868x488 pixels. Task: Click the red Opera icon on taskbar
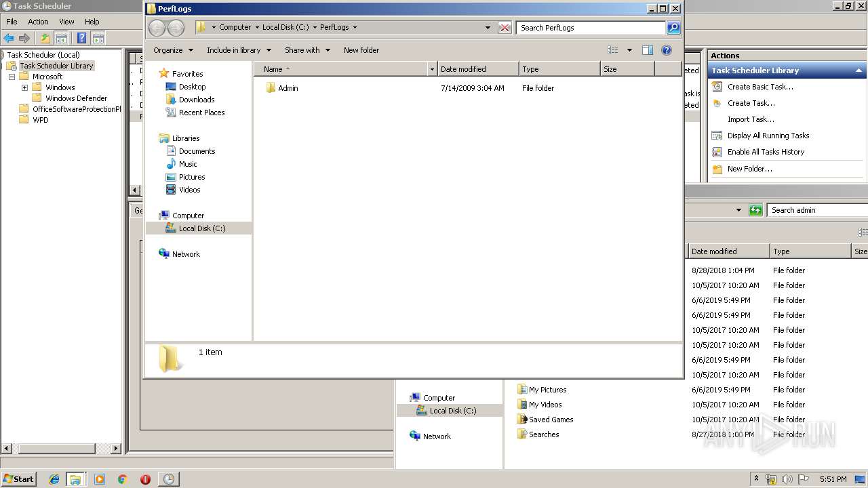coord(145,479)
